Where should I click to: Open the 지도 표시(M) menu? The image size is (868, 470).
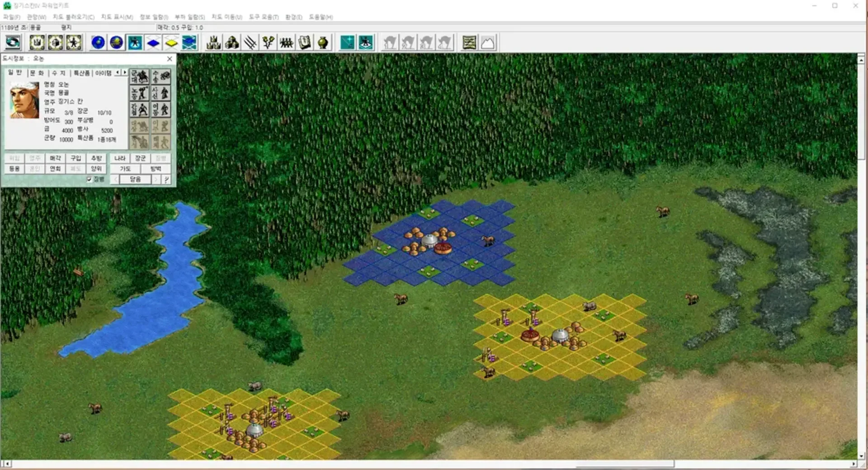(117, 17)
